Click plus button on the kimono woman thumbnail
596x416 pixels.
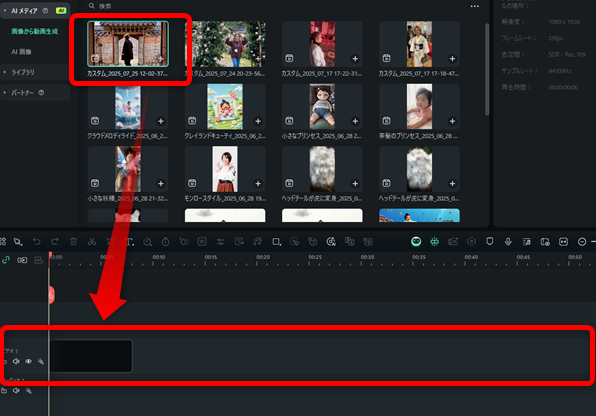click(452, 59)
